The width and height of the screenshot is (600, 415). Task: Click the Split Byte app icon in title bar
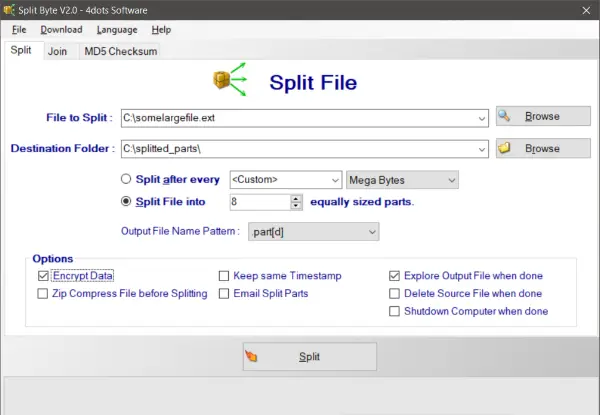pos(9,10)
